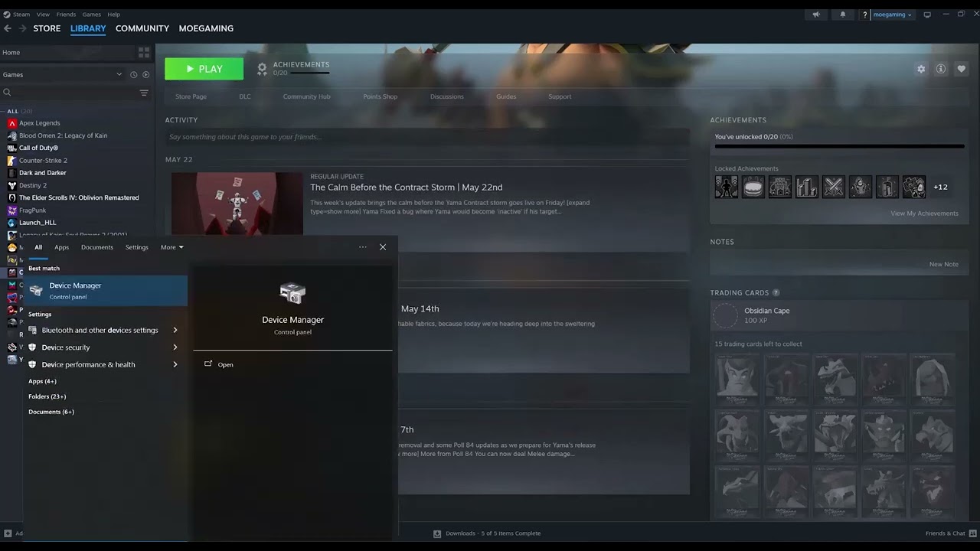Click View My Achievements link
Viewport: 980px width, 551px height.
coord(924,214)
